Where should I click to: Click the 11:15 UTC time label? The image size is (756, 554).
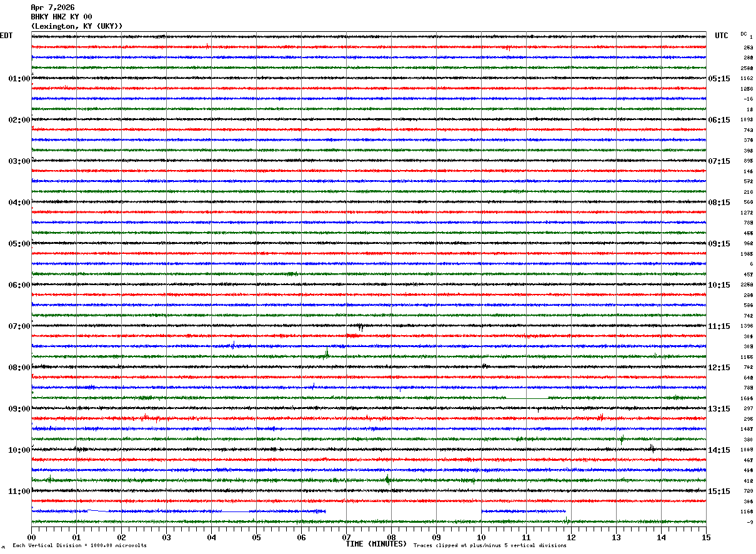pyautogui.click(x=719, y=326)
